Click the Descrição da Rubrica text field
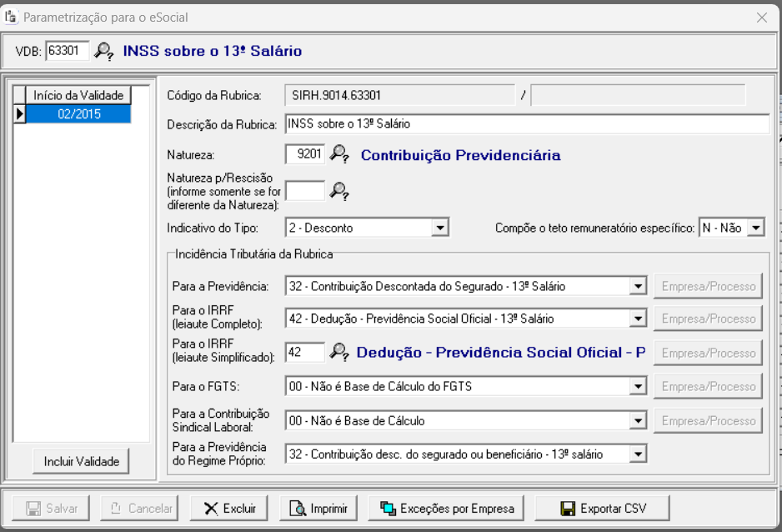 (x=525, y=124)
